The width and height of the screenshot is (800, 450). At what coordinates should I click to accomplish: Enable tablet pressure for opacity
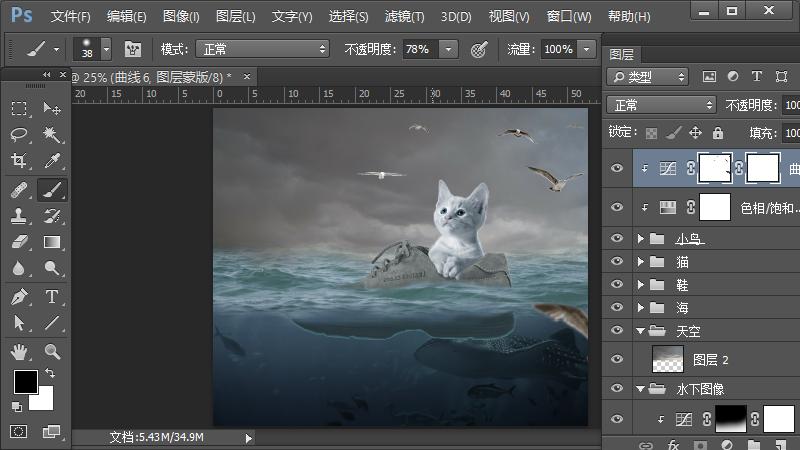click(x=479, y=49)
